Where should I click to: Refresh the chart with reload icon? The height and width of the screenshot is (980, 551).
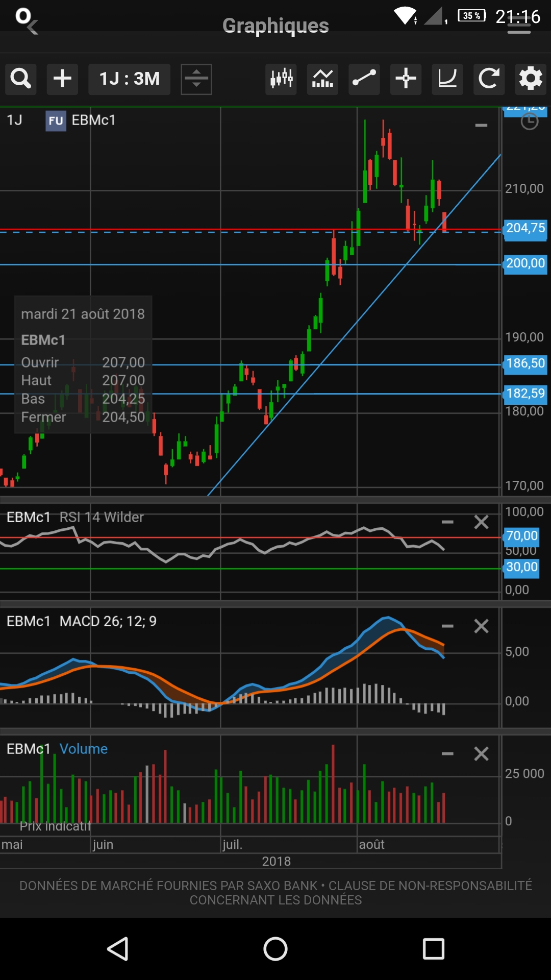coord(489,79)
